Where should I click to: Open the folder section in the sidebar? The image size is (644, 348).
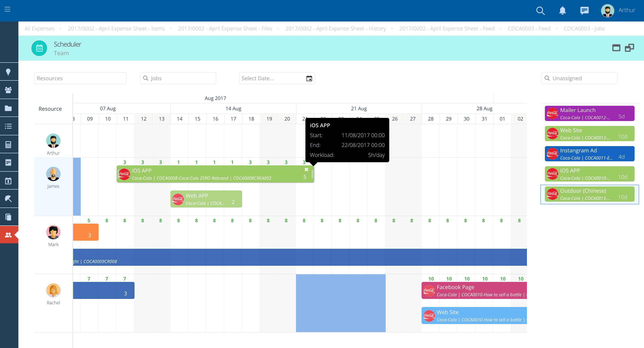(x=8, y=108)
